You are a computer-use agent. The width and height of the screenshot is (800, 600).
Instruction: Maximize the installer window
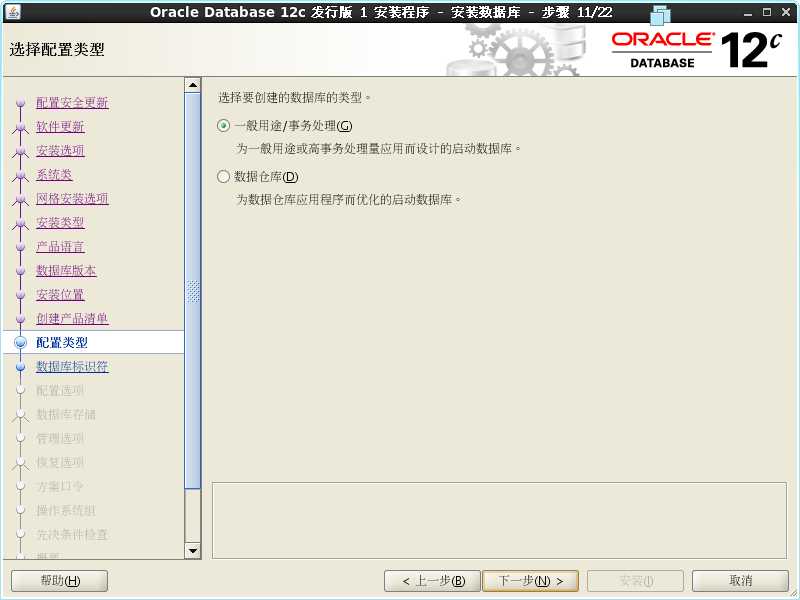[x=766, y=12]
